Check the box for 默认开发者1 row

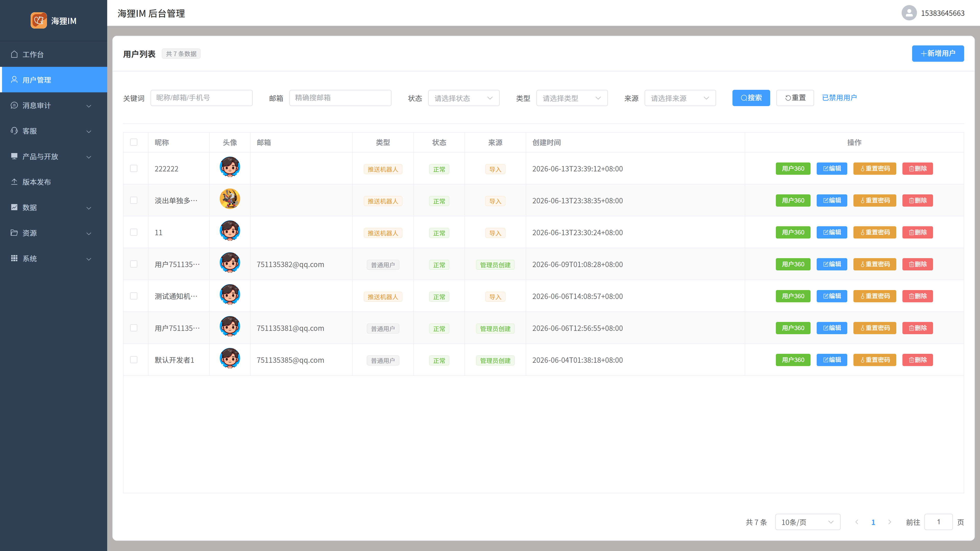pos(133,360)
